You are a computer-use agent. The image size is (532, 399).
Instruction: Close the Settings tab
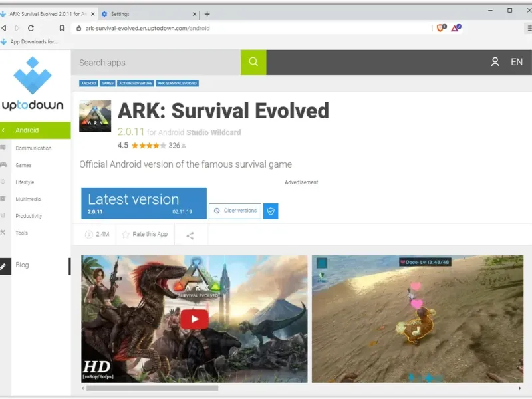point(194,14)
